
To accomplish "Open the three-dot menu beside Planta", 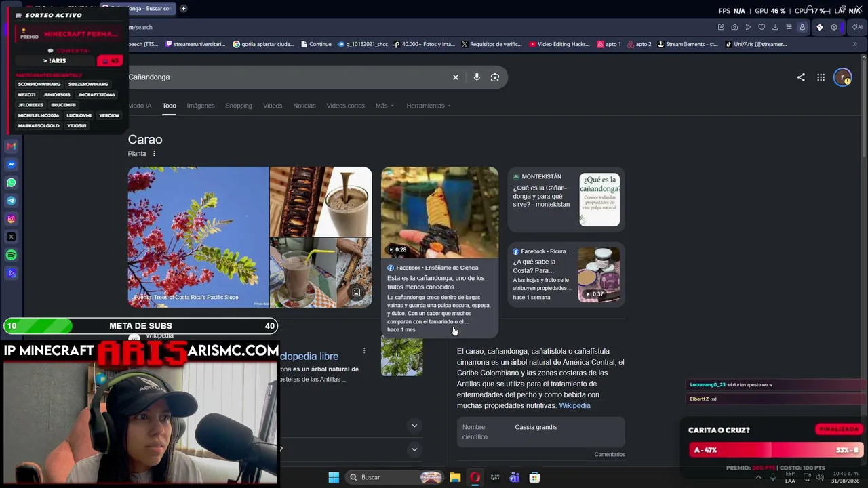I will [154, 154].
